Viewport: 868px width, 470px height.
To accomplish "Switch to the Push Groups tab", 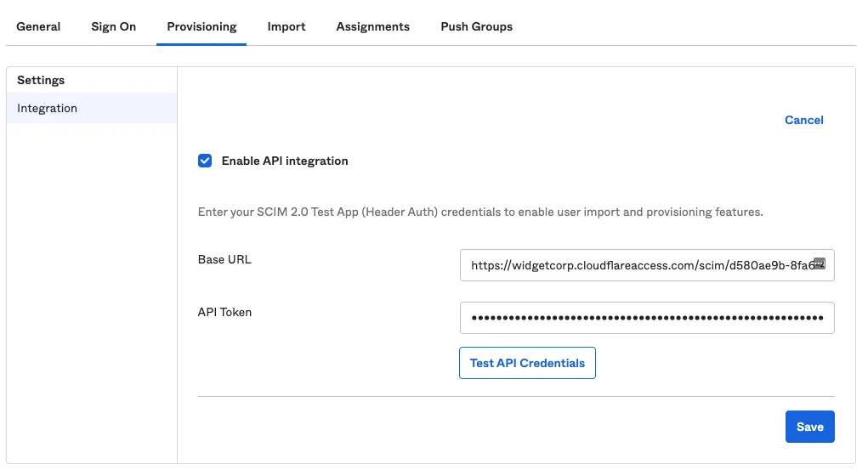I will (476, 26).
